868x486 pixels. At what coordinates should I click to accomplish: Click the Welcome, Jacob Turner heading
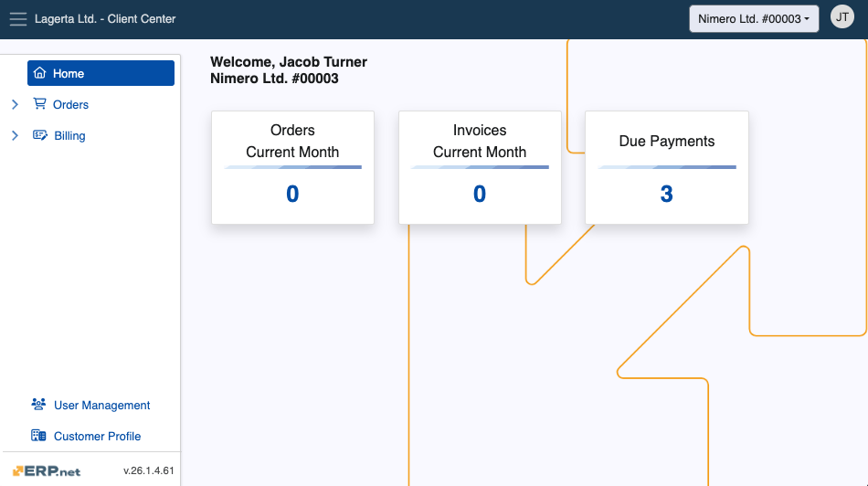(289, 62)
